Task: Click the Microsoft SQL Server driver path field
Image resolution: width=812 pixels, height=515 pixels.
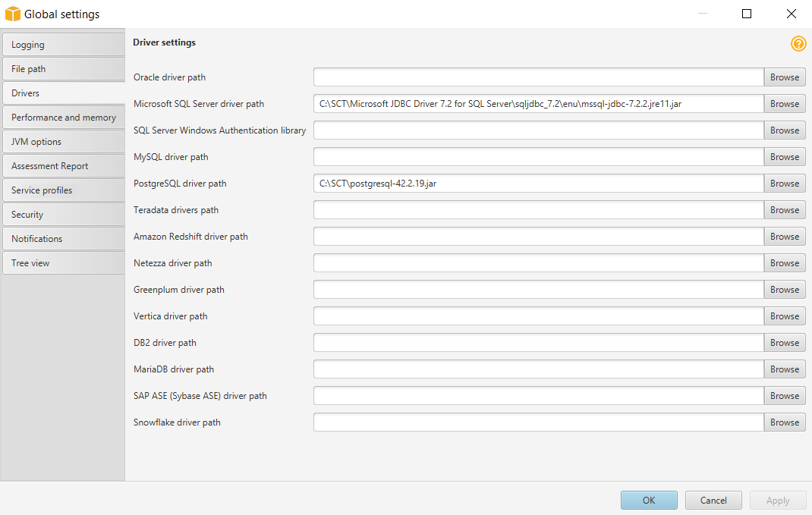Action: tap(538, 104)
